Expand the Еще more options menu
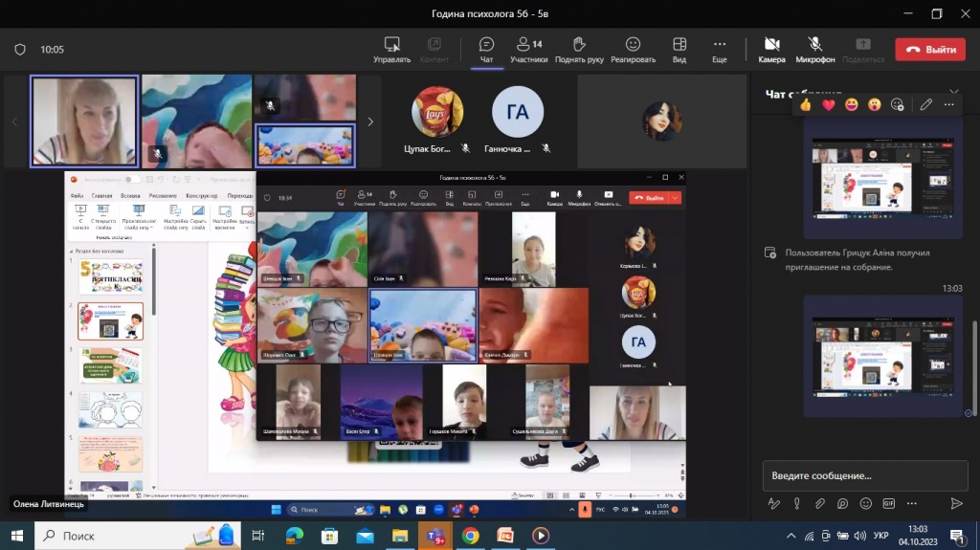The width and height of the screenshot is (980, 550). tap(720, 50)
